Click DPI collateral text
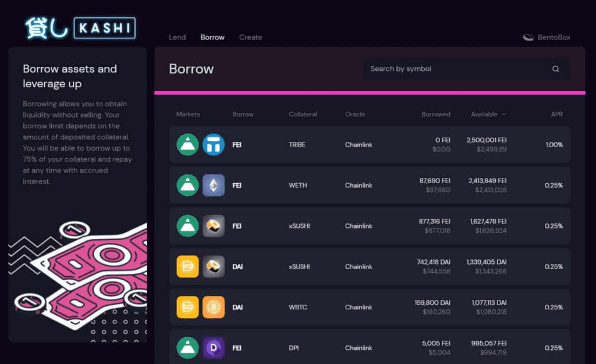596x364 pixels. click(293, 348)
